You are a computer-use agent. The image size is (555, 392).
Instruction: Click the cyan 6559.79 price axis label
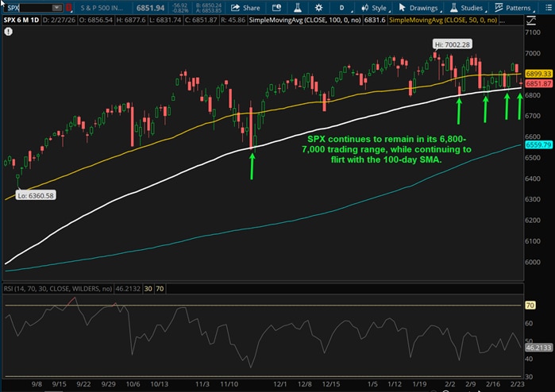538,145
